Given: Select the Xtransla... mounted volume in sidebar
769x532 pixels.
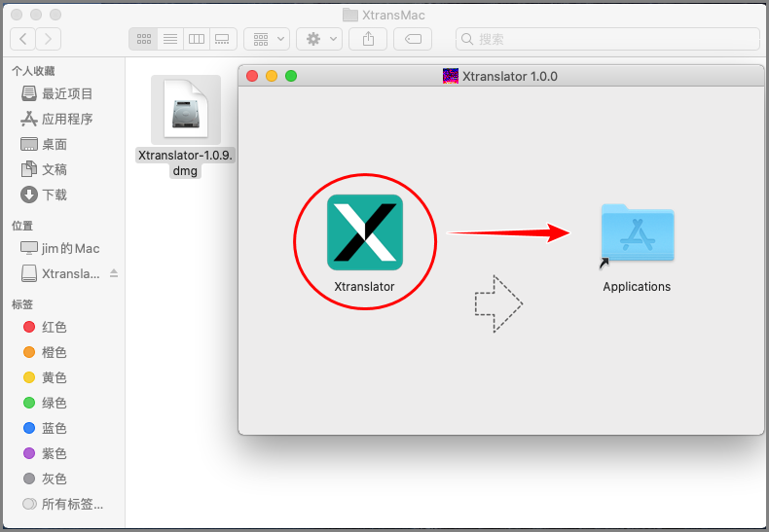Looking at the screenshot, I should point(60,274).
